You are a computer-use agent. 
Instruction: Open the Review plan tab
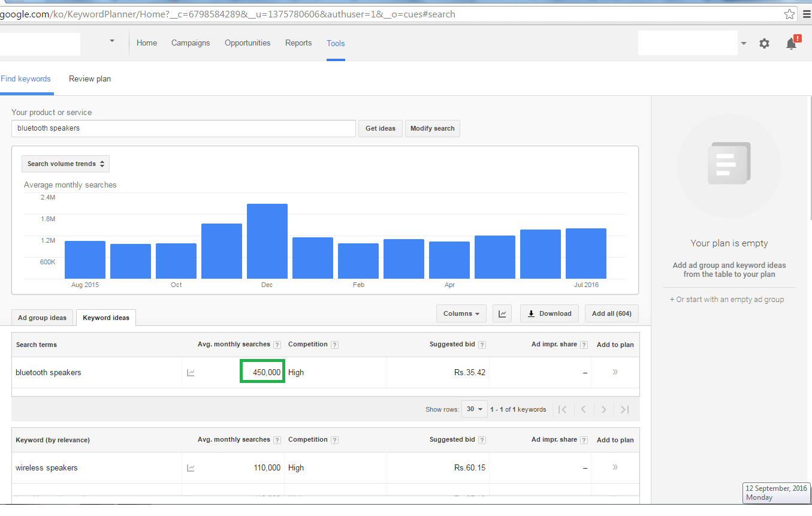pos(89,79)
